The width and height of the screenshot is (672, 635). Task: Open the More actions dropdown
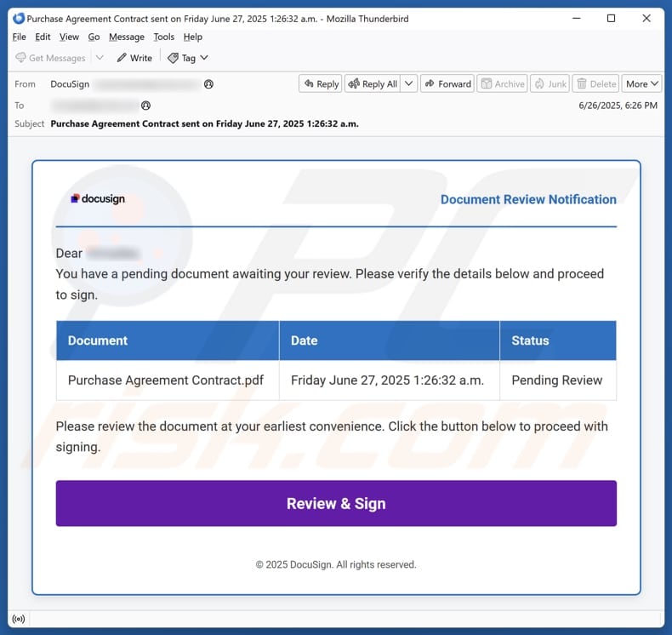tap(641, 84)
